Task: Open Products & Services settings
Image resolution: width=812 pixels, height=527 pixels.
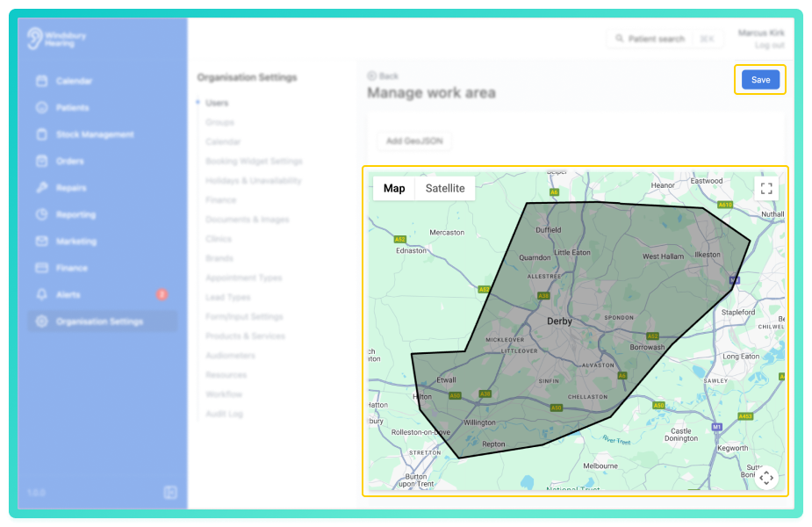Action: coord(245,336)
